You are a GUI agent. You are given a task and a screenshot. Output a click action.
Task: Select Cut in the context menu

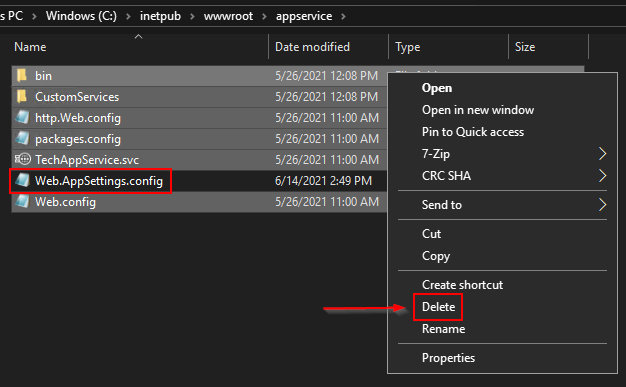click(x=431, y=234)
